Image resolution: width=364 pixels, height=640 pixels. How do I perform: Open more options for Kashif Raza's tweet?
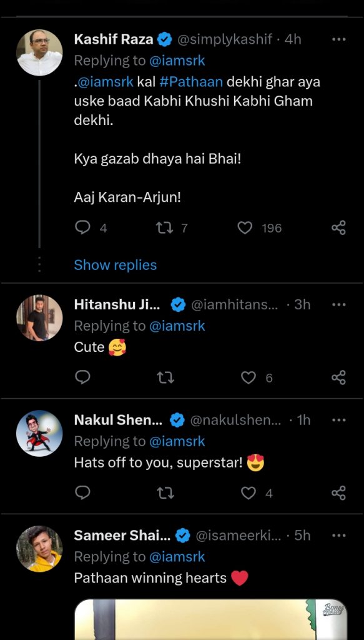[x=339, y=39]
